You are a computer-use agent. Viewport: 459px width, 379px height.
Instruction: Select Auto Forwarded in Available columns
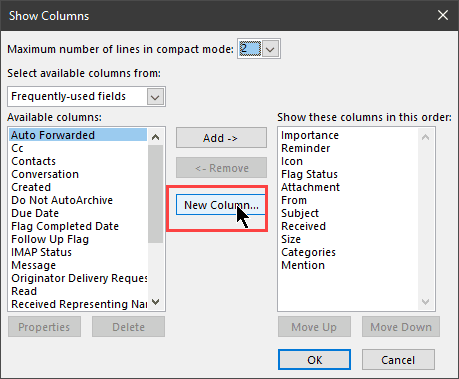click(78, 135)
